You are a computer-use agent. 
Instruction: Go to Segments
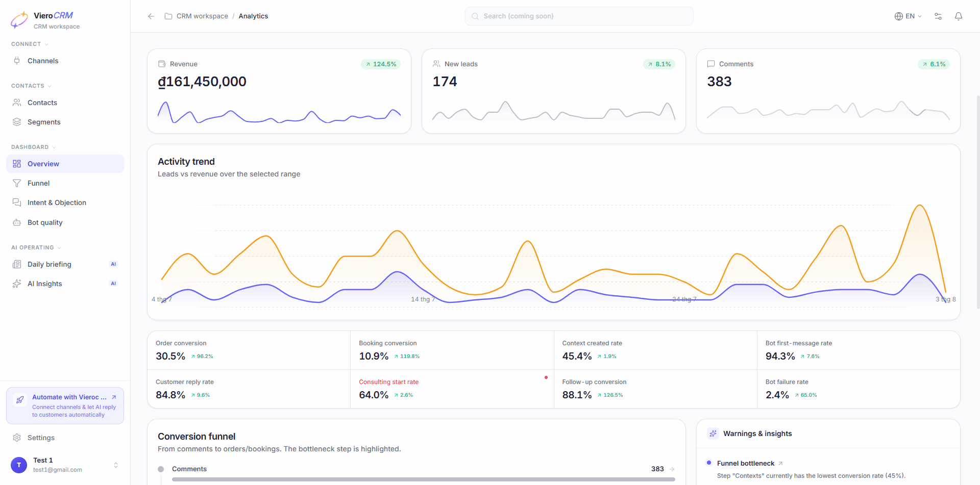pyautogui.click(x=65, y=122)
